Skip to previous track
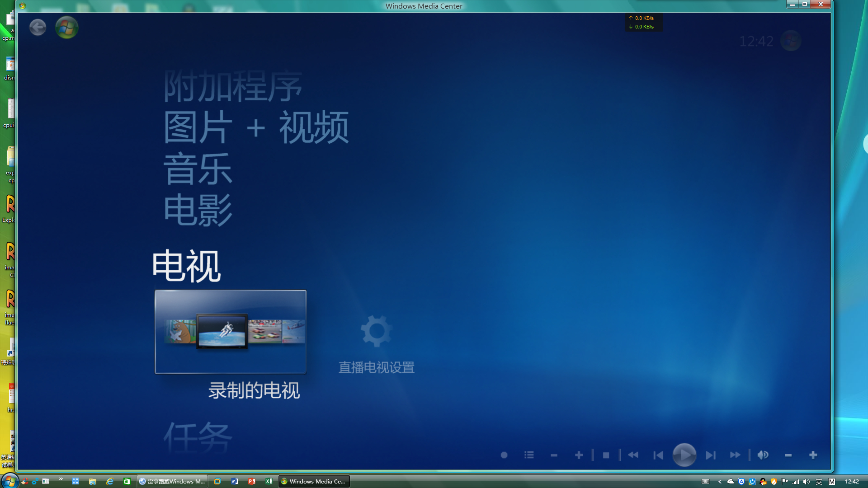The image size is (868, 488). click(x=658, y=455)
